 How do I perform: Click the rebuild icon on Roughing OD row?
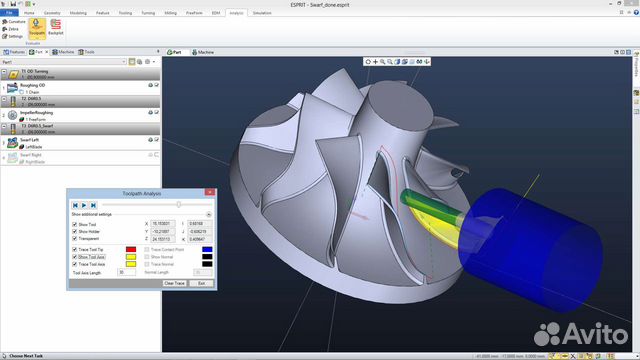[x=150, y=85]
